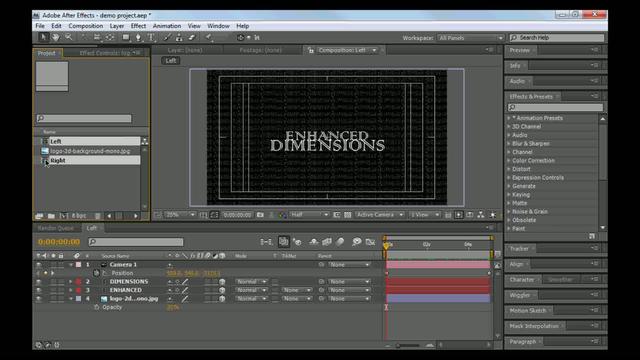Viewport: 640px width, 360px height.
Task: Select the Horizontal Type tool
Action: (x=151, y=38)
